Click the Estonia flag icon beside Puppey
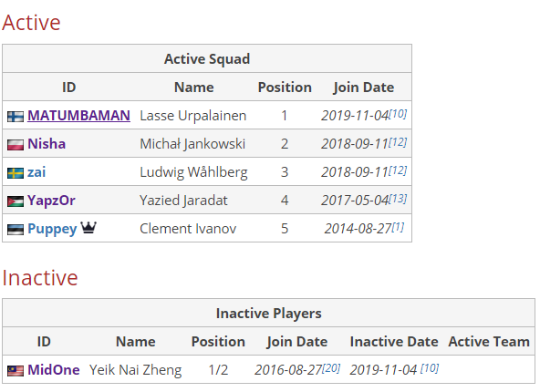The width and height of the screenshot is (540, 392). (x=16, y=230)
